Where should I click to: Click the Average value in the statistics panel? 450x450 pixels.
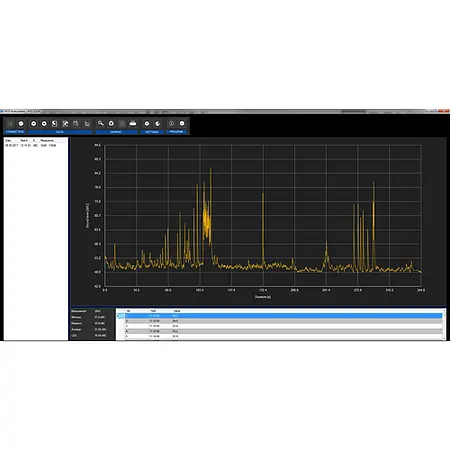pyautogui.click(x=100, y=329)
